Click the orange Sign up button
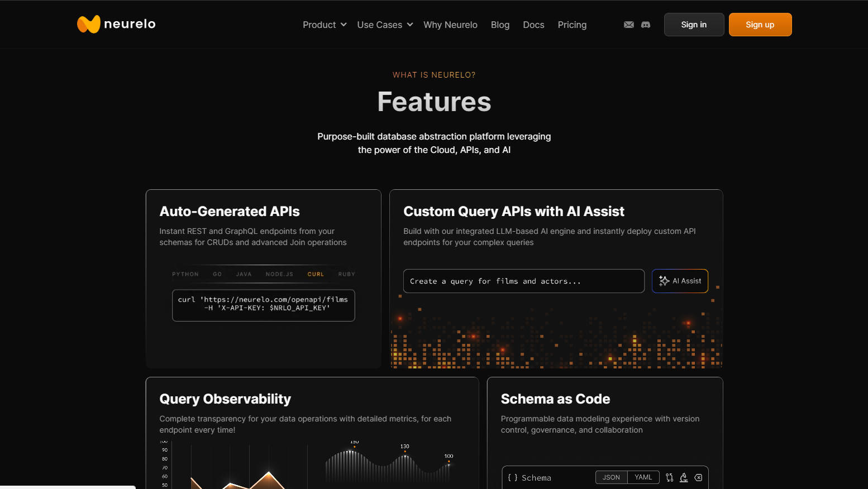This screenshot has width=868, height=489. pyautogui.click(x=760, y=25)
